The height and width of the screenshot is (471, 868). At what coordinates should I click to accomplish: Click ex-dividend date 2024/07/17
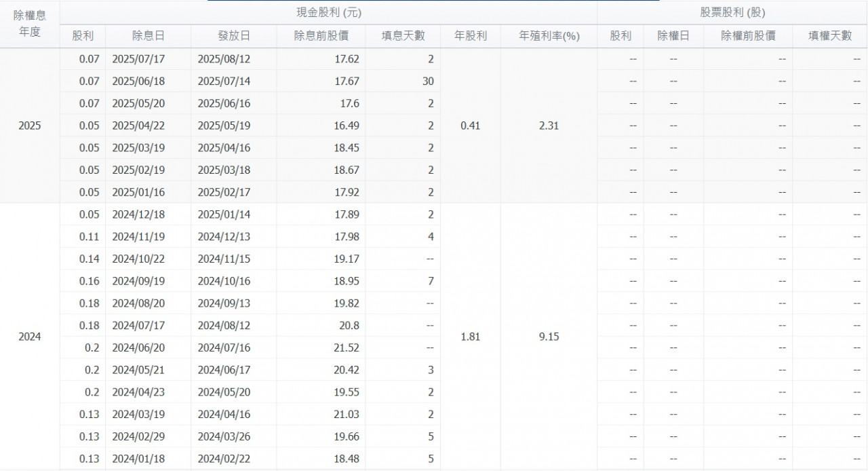coord(138,326)
